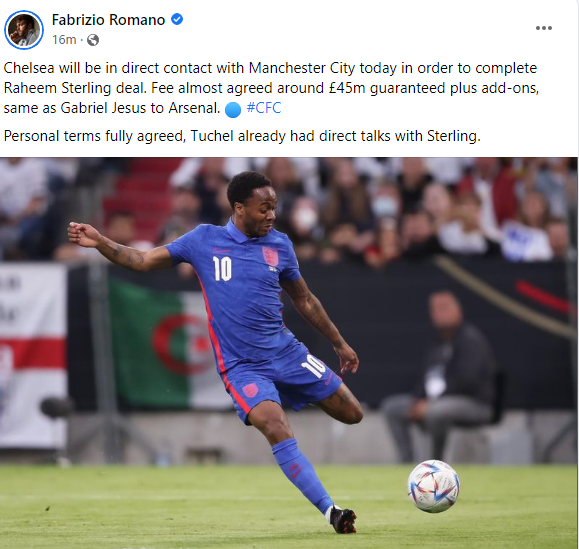The width and height of the screenshot is (579, 549).
Task: Click the 'Personal terms fully agreed' paragraph
Action: click(x=242, y=136)
